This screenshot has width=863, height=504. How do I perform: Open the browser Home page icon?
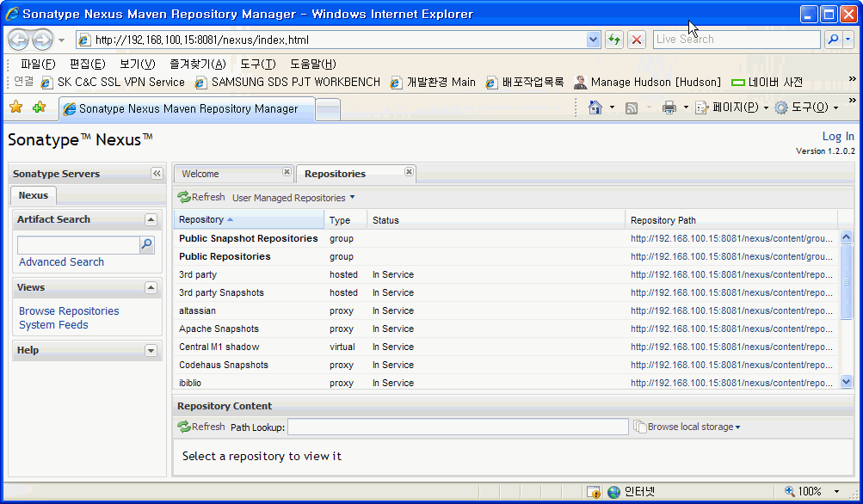[x=595, y=108]
